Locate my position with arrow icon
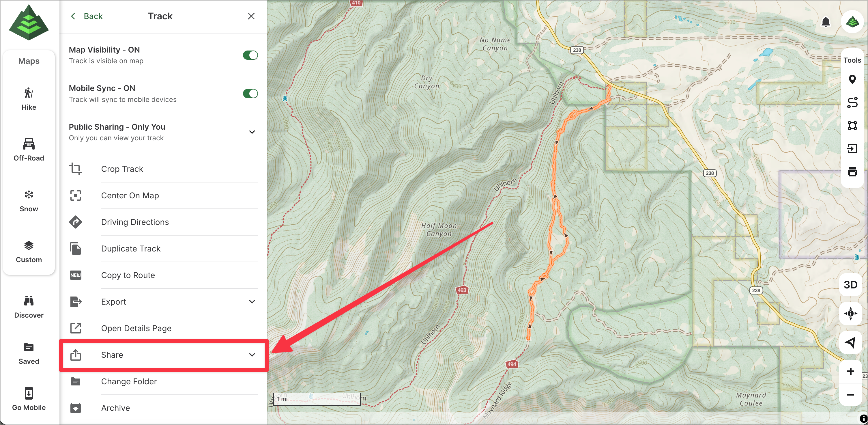Viewport: 868px width, 425px height. 850,342
